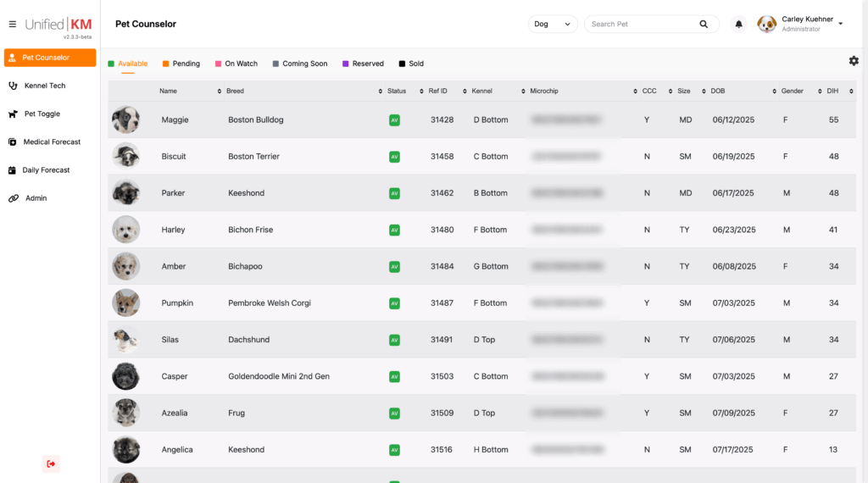
Task: Open Pet Counselor in sidebar
Action: point(50,58)
